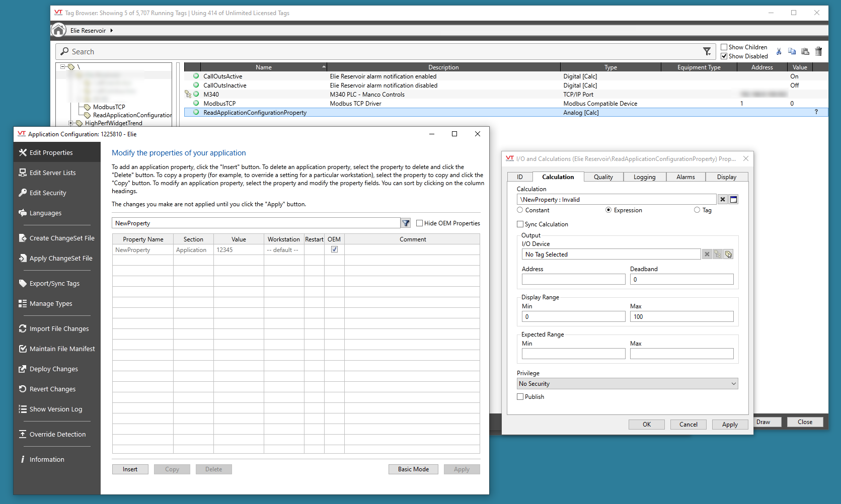
Task: Click the trash can delete icon
Action: [818, 51]
